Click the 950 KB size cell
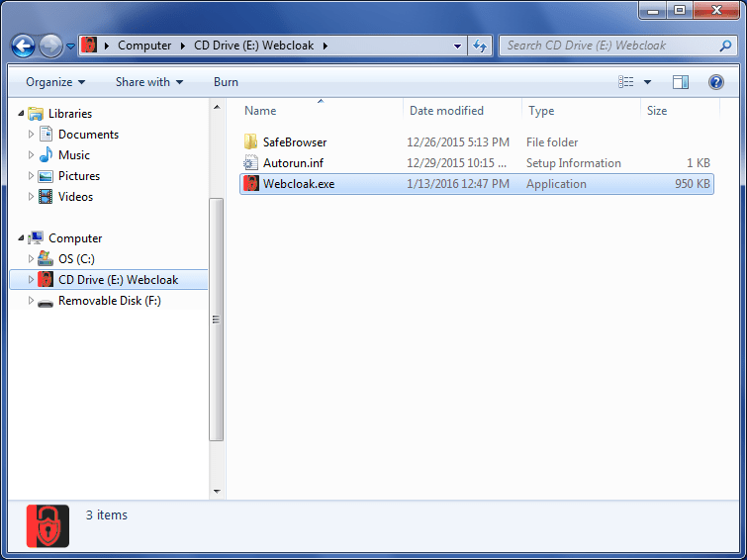 (x=693, y=184)
